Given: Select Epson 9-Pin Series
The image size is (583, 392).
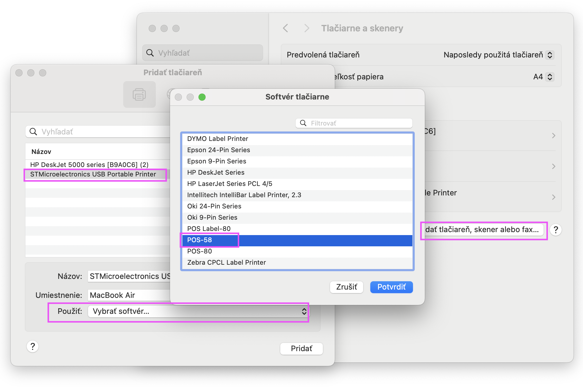Looking at the screenshot, I should pyautogui.click(x=297, y=161).
